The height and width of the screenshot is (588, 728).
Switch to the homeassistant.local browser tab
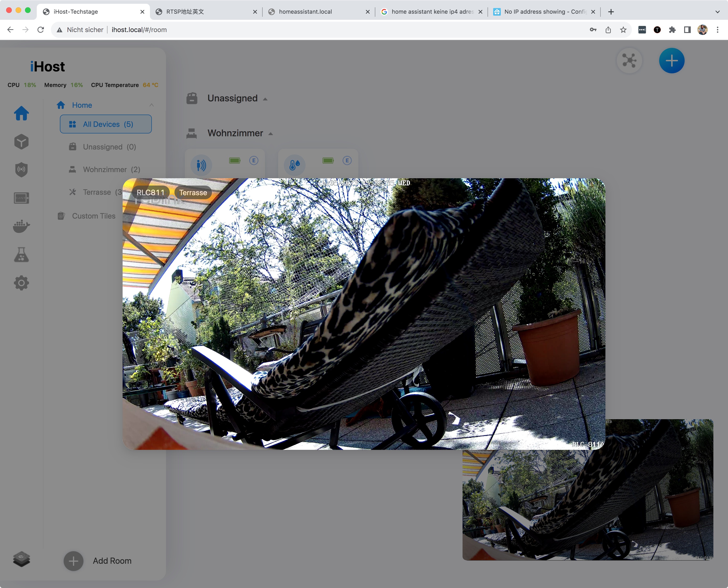305,12
